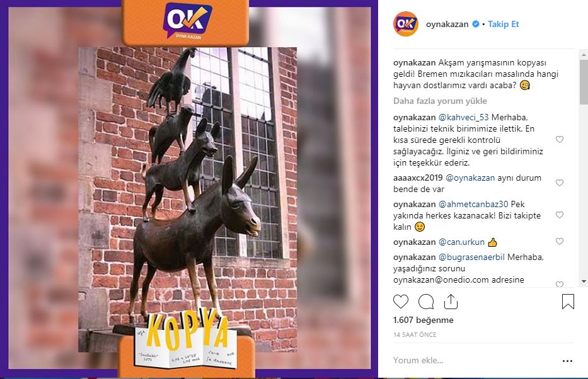Open the Bremen musicians statue photo
The height and width of the screenshot is (379, 588).
pyautogui.click(x=188, y=199)
